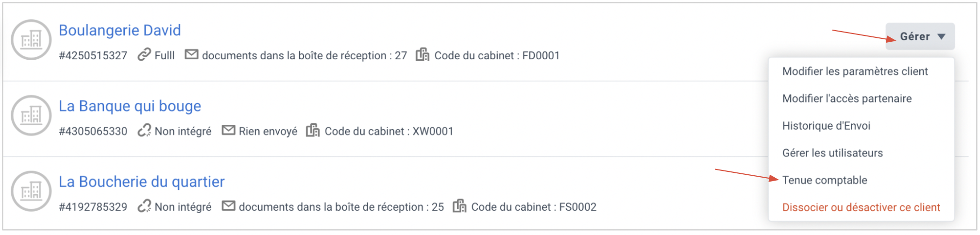Click the cabinet icon beside code XW0001
The image size is (980, 235).
(x=313, y=131)
